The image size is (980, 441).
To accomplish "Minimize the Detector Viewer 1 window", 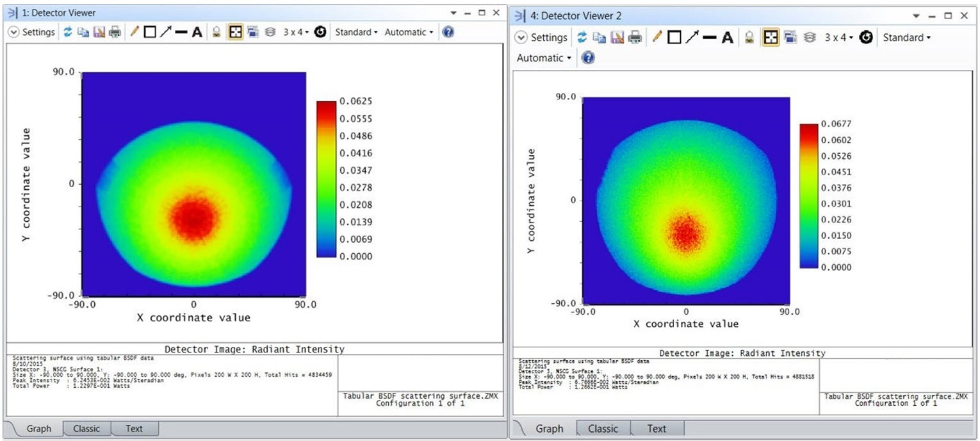I will point(468,13).
